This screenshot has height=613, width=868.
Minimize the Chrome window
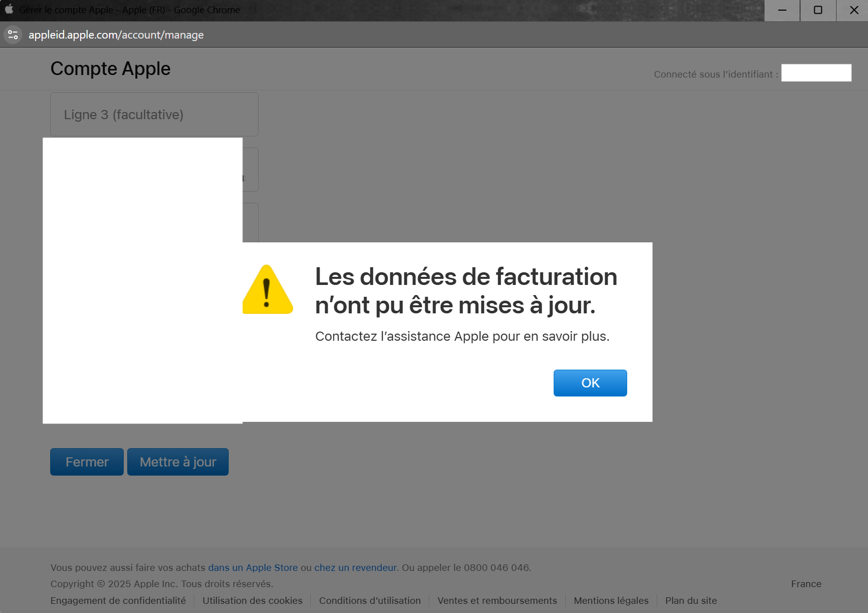[782, 10]
